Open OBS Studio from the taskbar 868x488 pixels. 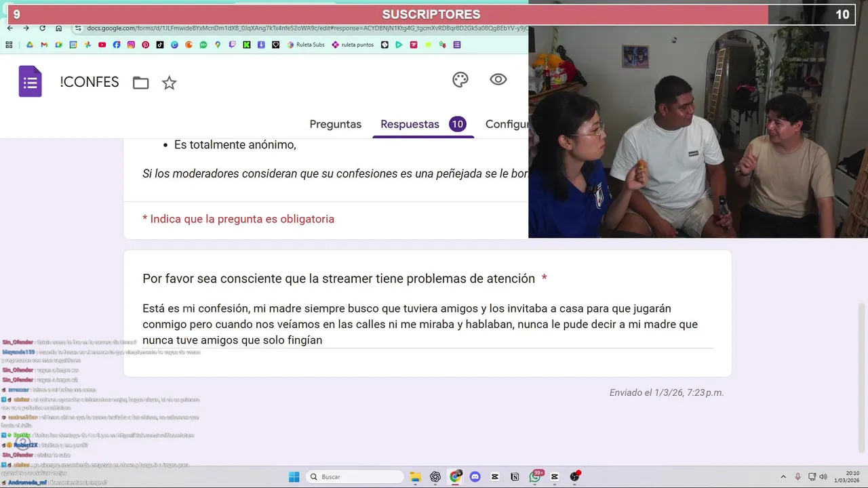coord(575,476)
